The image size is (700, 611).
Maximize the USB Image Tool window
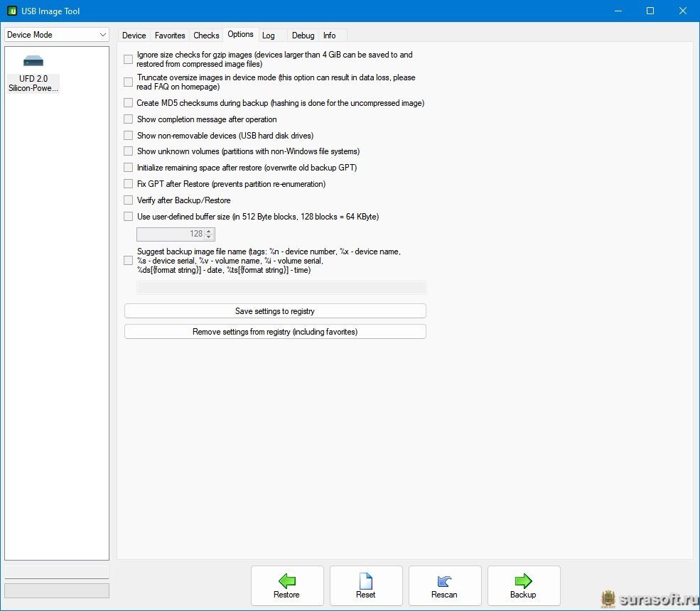(650, 11)
